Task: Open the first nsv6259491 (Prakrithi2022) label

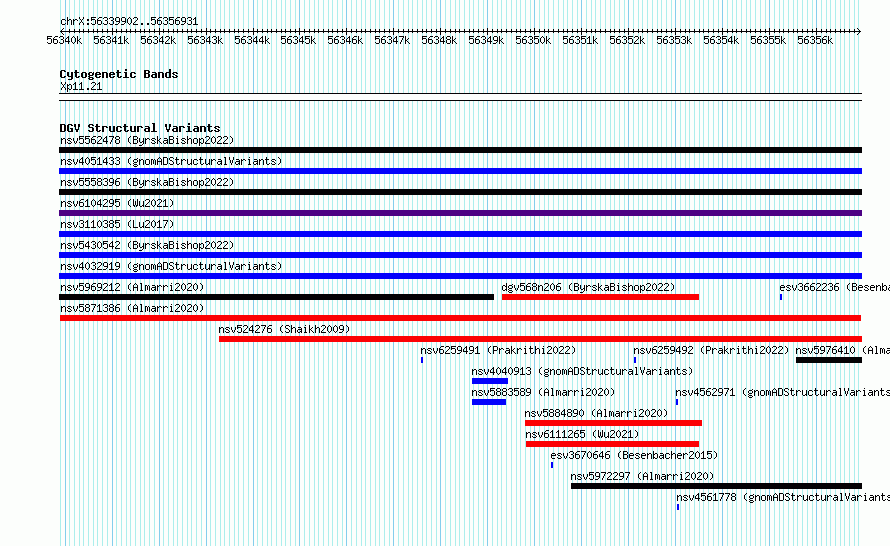Action: [498, 350]
